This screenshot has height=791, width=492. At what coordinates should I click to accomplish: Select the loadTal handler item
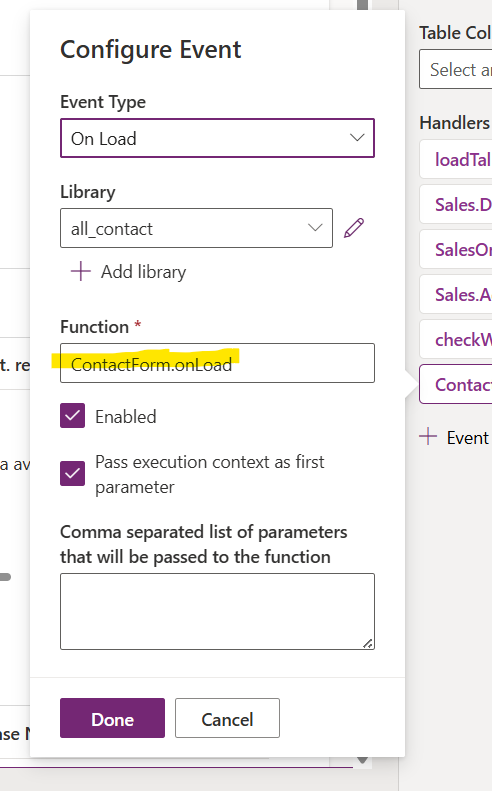tap(456, 159)
